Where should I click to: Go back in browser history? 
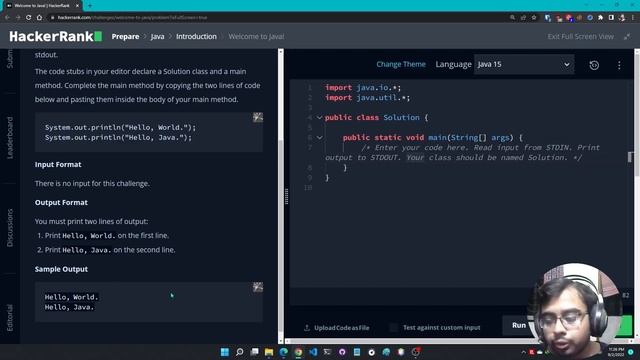coord(7,18)
